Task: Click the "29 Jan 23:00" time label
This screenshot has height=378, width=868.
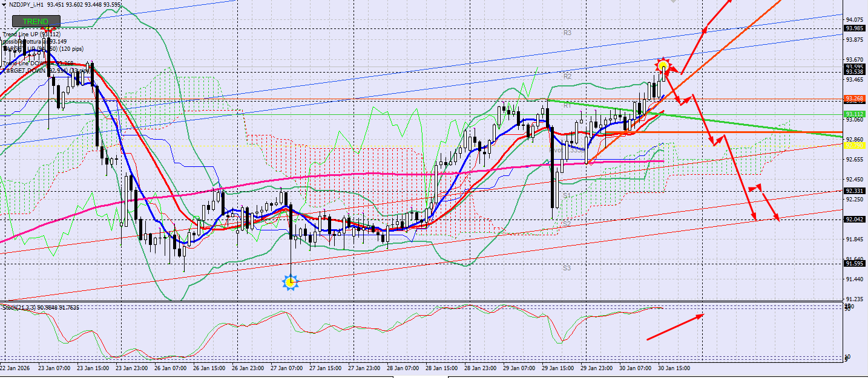Action: click(598, 368)
